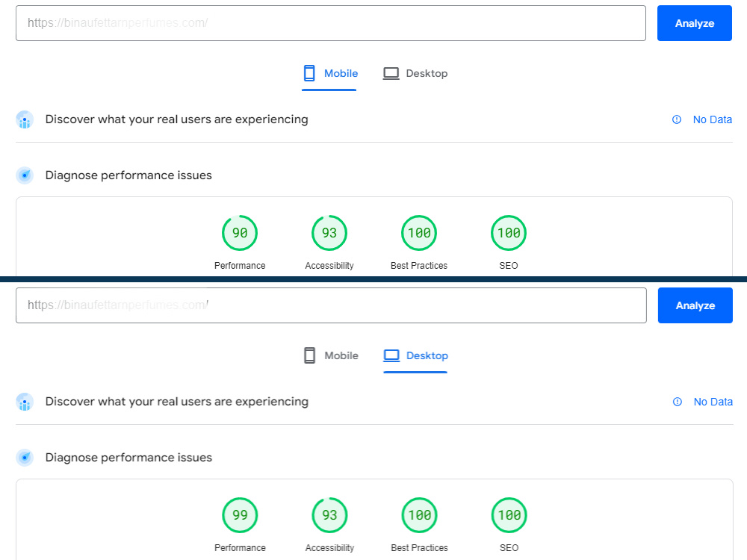The height and width of the screenshot is (560, 747).
Task: Open the No Data link in the top report
Action: pyautogui.click(x=712, y=119)
